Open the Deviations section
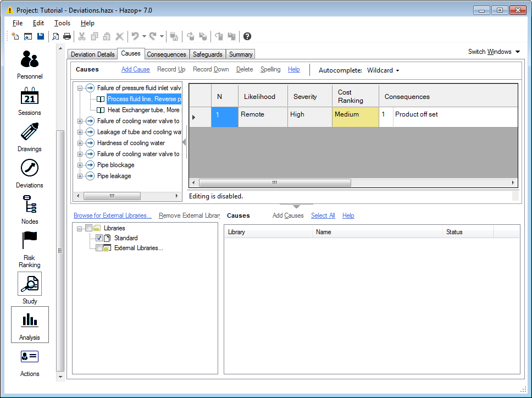Viewport: 532px width, 398px height. point(30,169)
